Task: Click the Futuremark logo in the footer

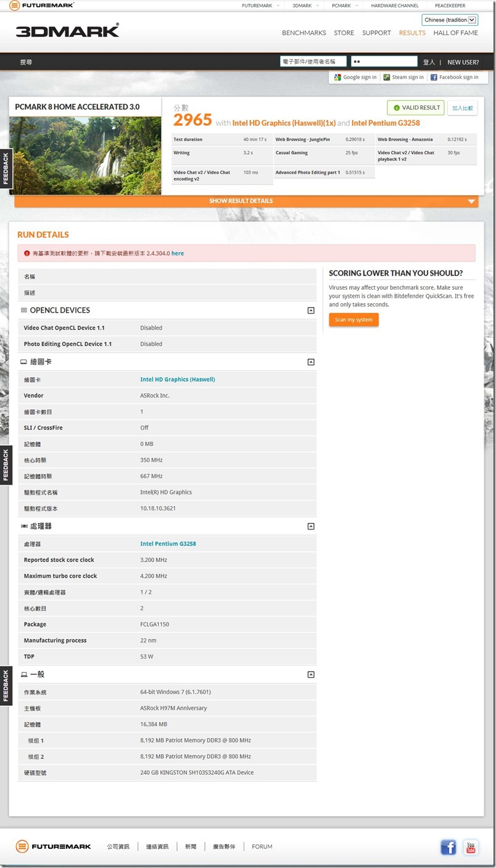Action: click(54, 846)
